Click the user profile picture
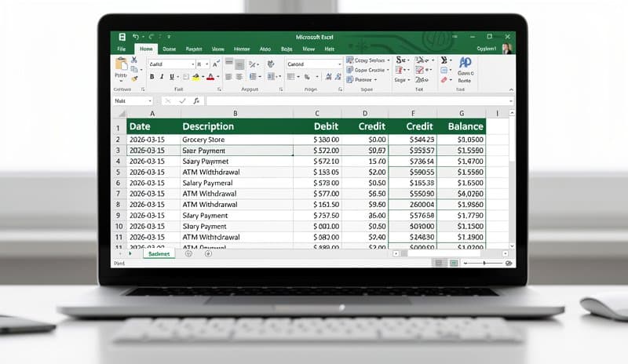Image resolution: width=628 pixels, height=364 pixels. pos(507,49)
